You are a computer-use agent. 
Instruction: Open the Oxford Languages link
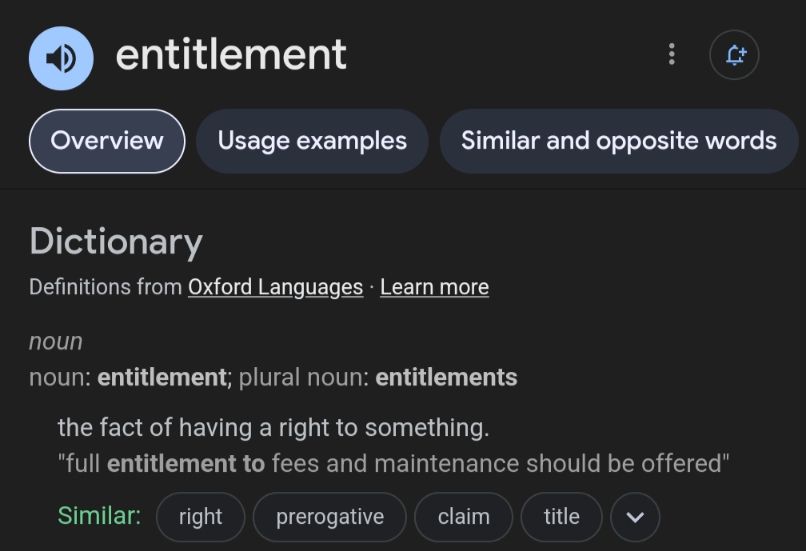pos(276,287)
